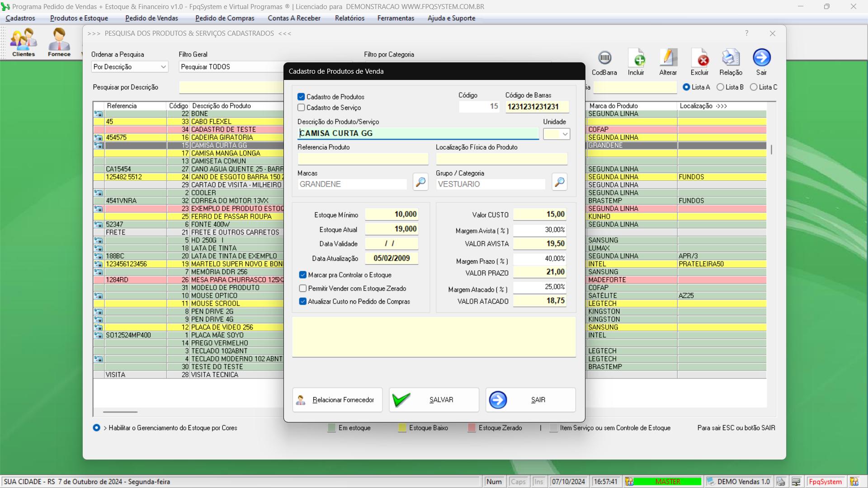Open the Filtro Geral Pesquisar TODOS combo box
The image size is (868, 488).
[x=231, y=67]
